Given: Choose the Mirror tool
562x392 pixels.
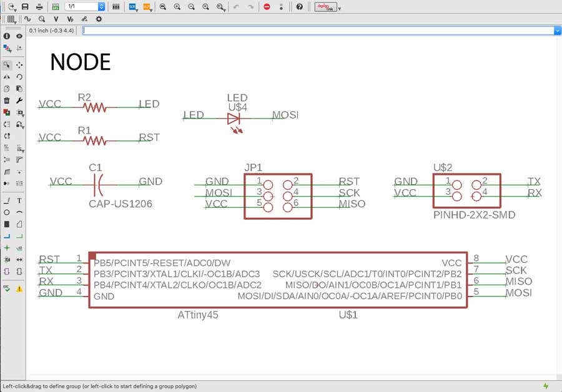Looking at the screenshot, I should coord(7,76).
